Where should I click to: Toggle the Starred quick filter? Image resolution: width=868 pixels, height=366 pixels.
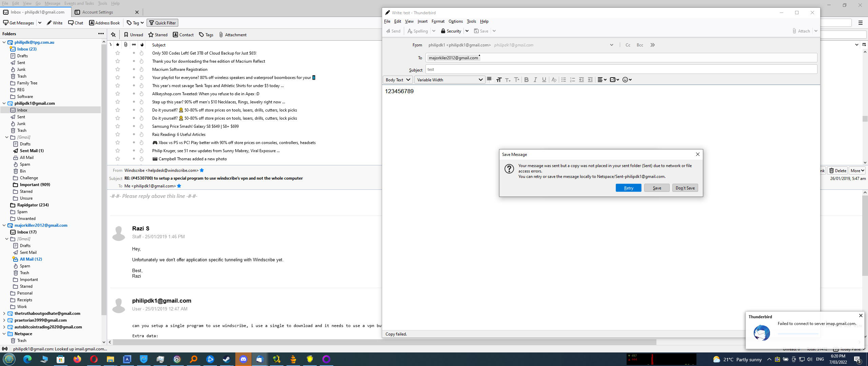coord(158,35)
